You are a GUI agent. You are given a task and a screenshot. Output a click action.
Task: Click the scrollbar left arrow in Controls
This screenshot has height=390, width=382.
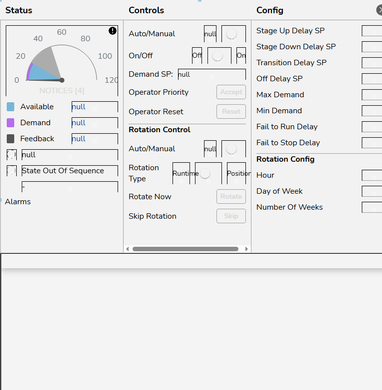pyautogui.click(x=128, y=249)
